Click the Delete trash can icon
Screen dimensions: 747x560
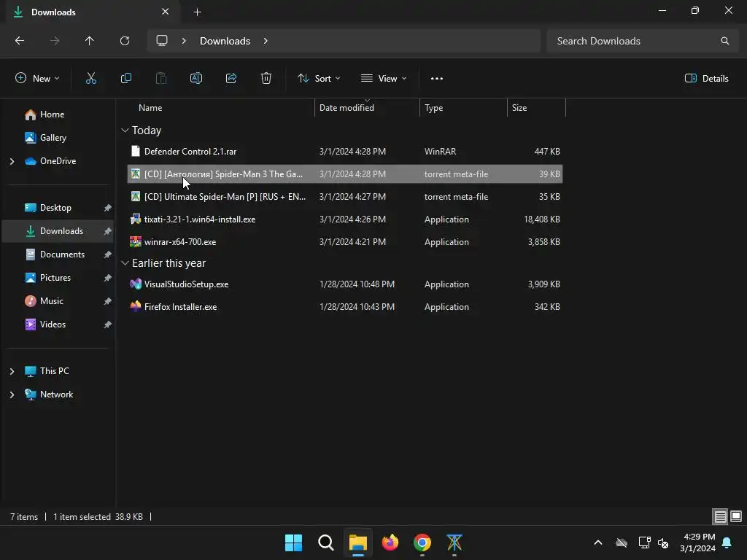click(x=266, y=79)
